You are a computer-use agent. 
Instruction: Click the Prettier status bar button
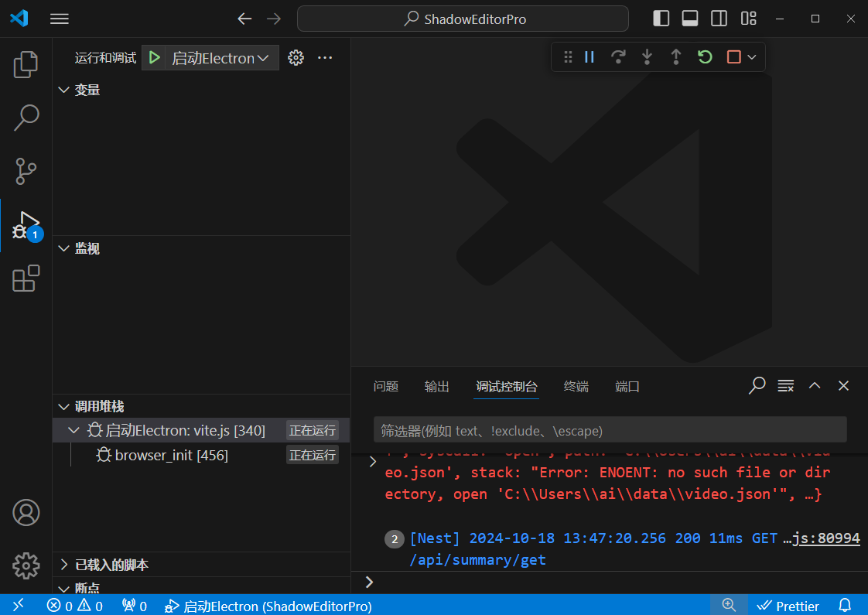point(789,606)
